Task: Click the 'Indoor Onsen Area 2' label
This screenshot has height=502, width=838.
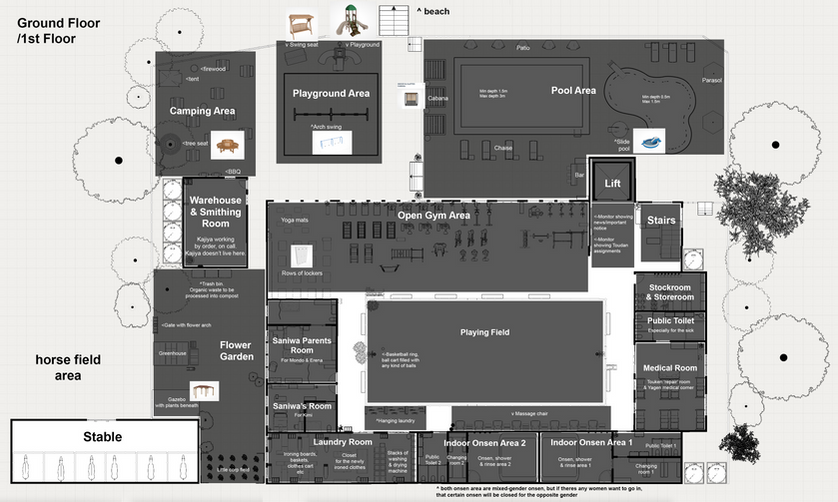Action: pos(485,443)
